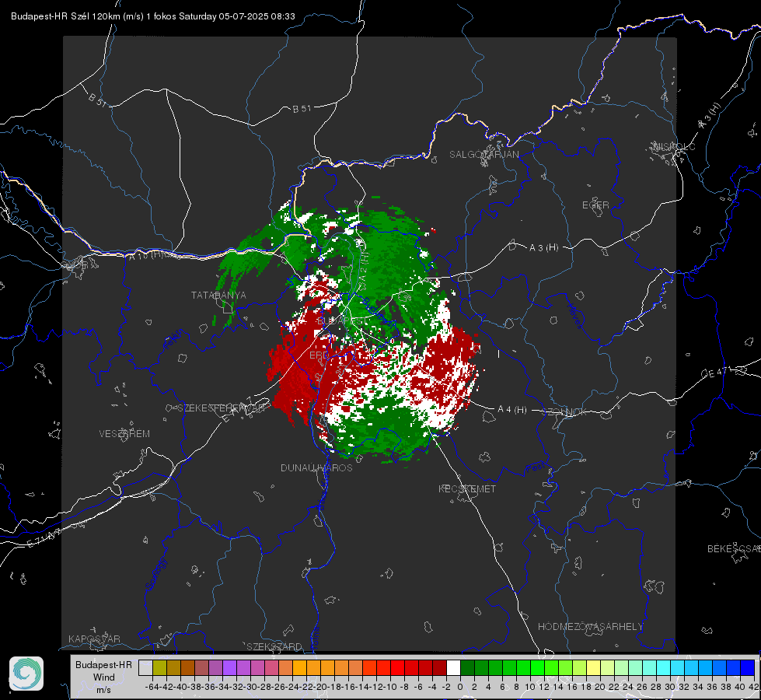Pick the dark red swatch between -4 and -2
This screenshot has height=700, width=761.
click(x=439, y=667)
